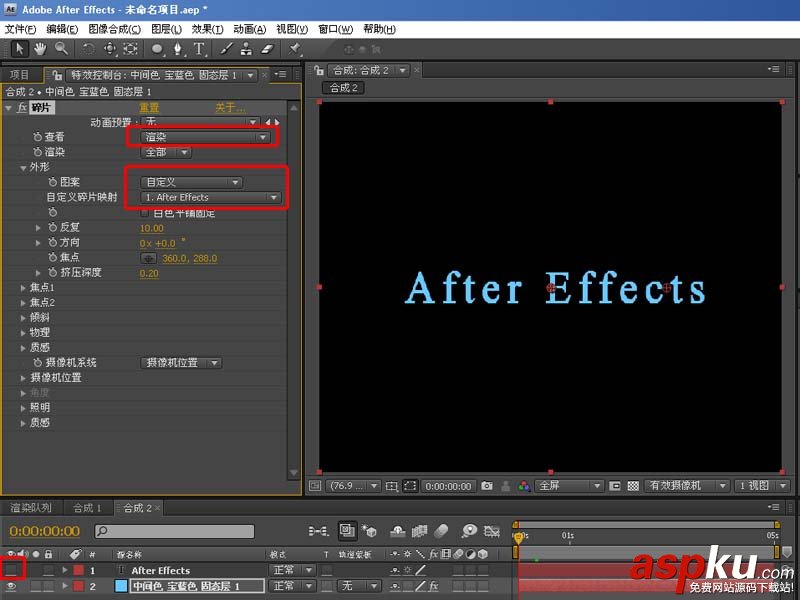Expand the 焦点1 property group
800x600 pixels.
[23, 288]
